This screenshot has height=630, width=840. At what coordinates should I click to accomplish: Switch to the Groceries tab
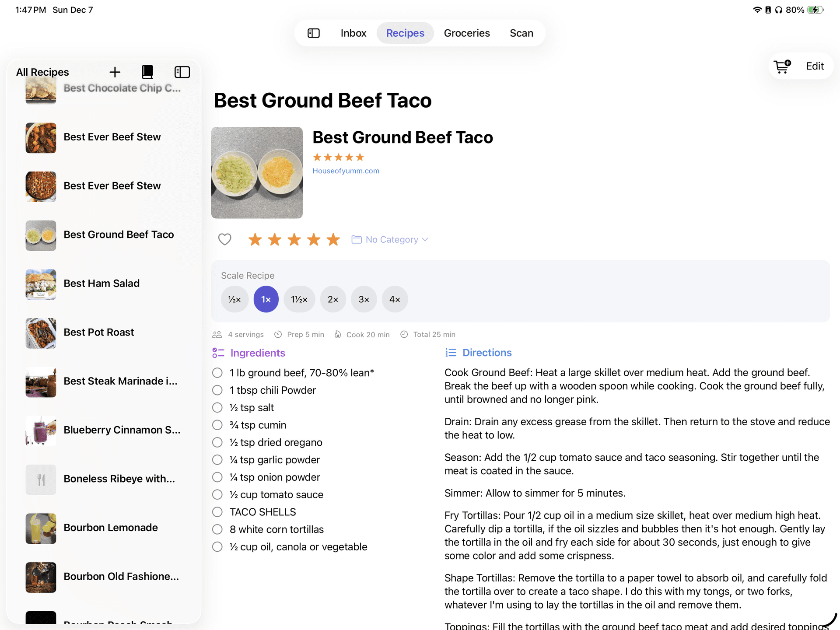(x=466, y=33)
